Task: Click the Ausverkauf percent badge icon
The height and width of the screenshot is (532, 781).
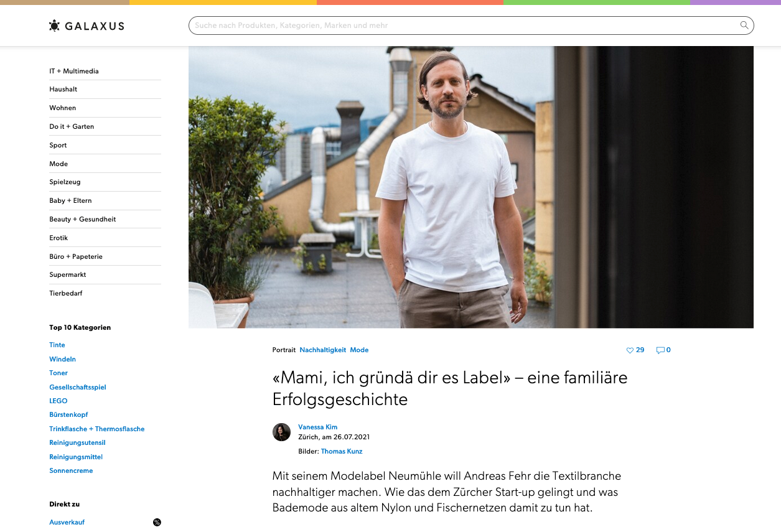Action: tap(157, 522)
